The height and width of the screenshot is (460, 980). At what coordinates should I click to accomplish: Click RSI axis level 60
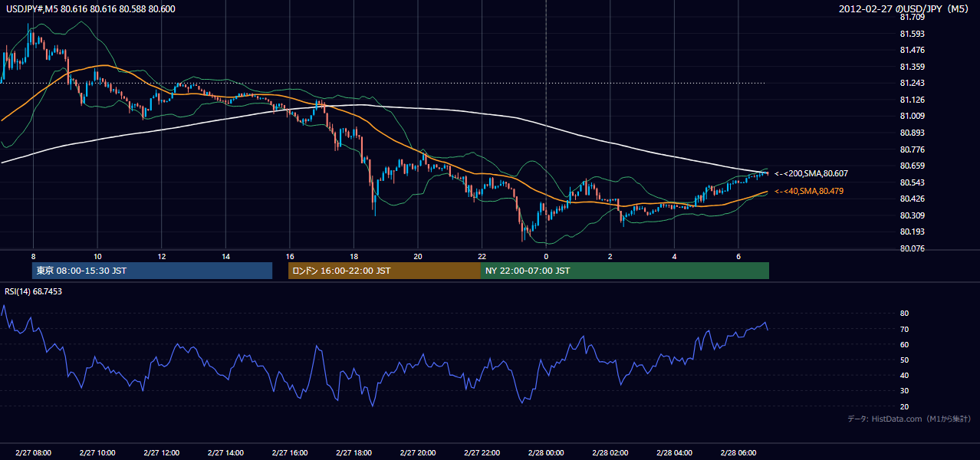[905, 344]
